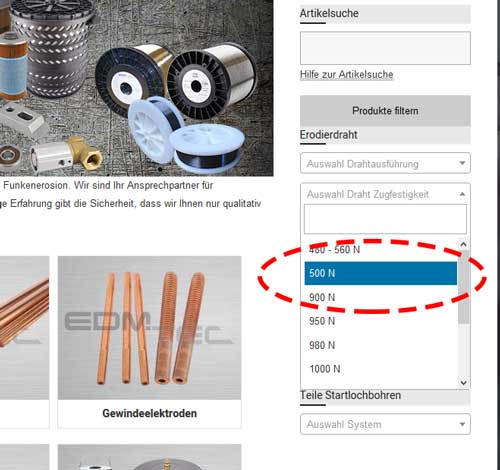
Task: Open the copper tubes product thumbnail
Action: pos(24,328)
